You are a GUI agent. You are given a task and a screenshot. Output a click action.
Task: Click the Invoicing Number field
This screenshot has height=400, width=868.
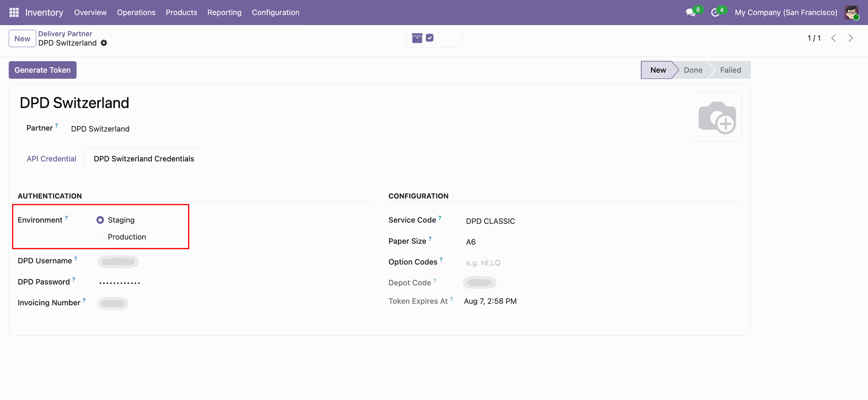pos(113,304)
